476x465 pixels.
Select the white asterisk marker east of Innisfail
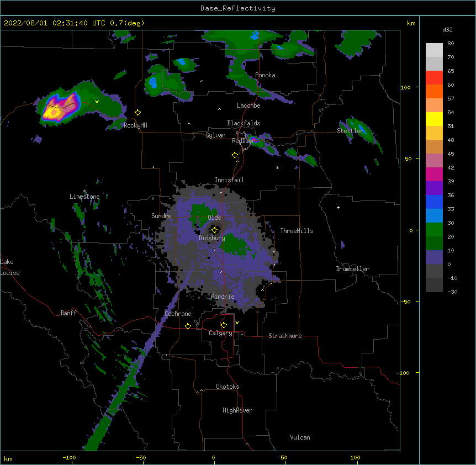tap(277, 167)
